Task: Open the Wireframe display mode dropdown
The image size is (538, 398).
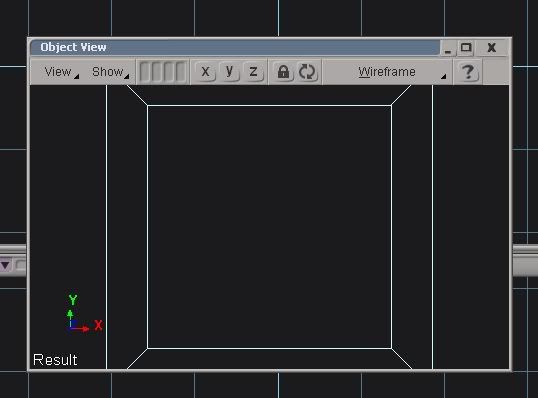Action: (387, 72)
